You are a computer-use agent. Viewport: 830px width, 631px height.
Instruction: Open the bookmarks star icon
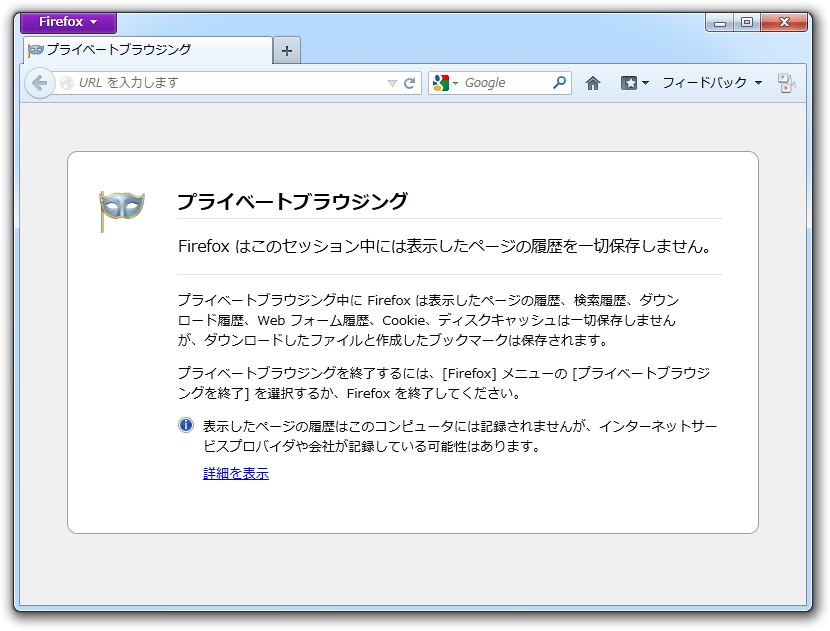[628, 83]
